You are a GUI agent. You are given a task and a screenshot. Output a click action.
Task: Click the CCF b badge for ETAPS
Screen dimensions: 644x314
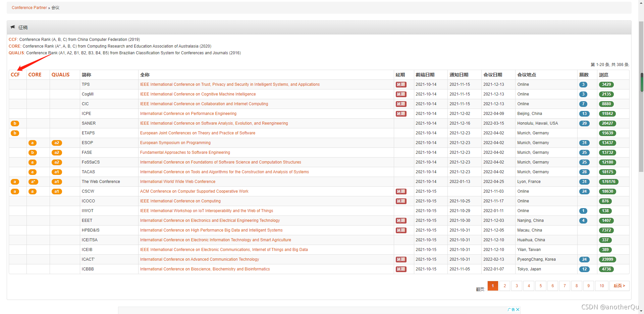tap(15, 133)
